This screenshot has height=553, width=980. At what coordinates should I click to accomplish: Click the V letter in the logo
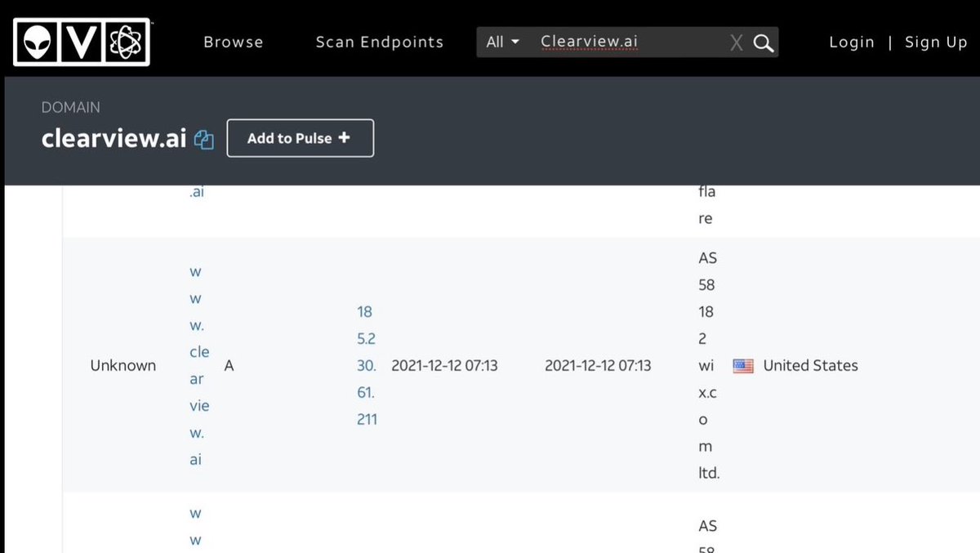81,42
